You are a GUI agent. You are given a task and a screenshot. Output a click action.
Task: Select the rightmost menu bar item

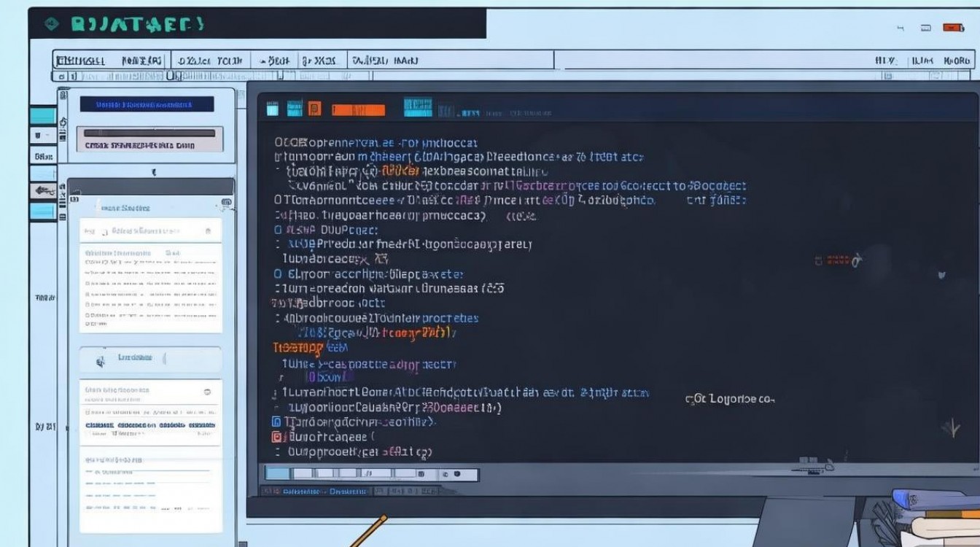(x=956, y=61)
